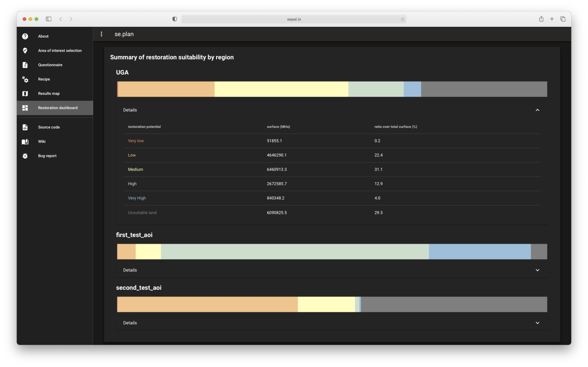Click the Questionnaire document icon
The width and height of the screenshot is (588, 367).
point(25,65)
